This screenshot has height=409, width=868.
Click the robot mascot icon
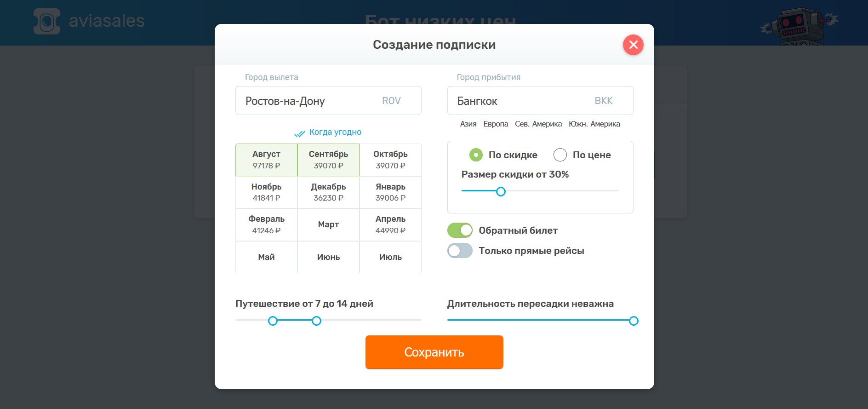(x=799, y=26)
